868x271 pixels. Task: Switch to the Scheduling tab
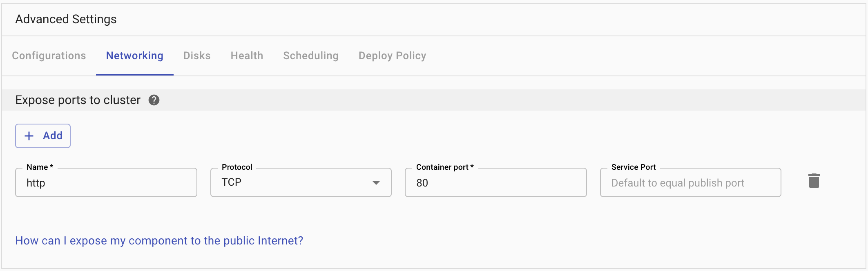[x=311, y=56]
